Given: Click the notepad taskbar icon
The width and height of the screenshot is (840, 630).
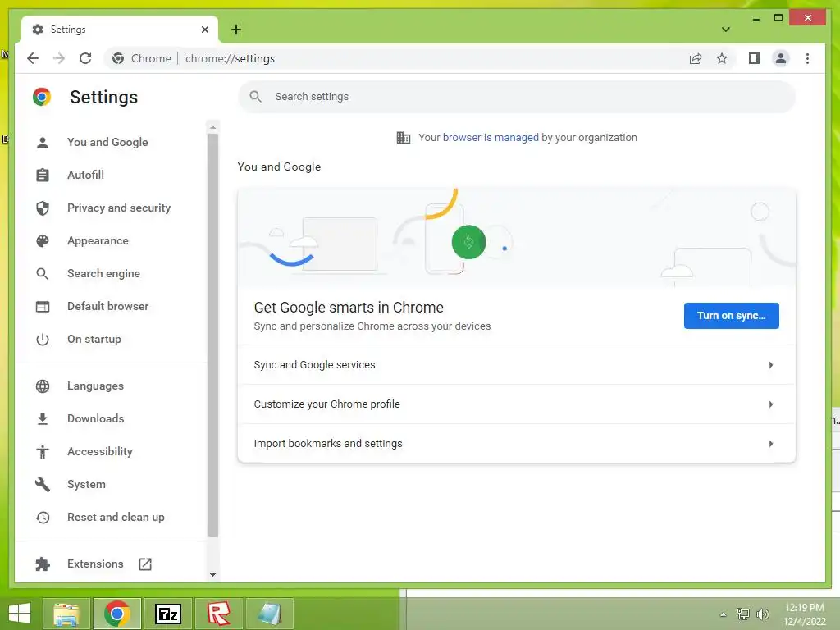Looking at the screenshot, I should [269, 614].
